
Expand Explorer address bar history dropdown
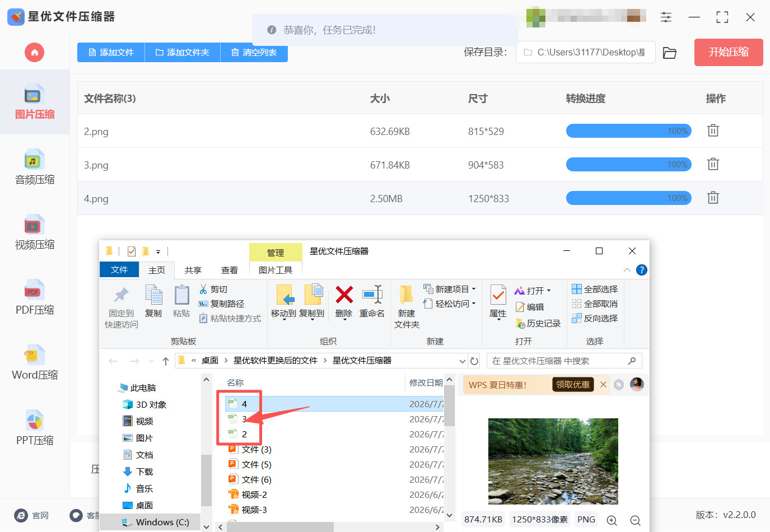[462, 361]
